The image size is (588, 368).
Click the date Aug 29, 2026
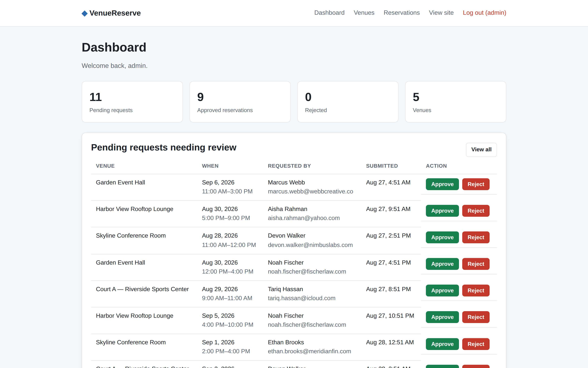220,289
